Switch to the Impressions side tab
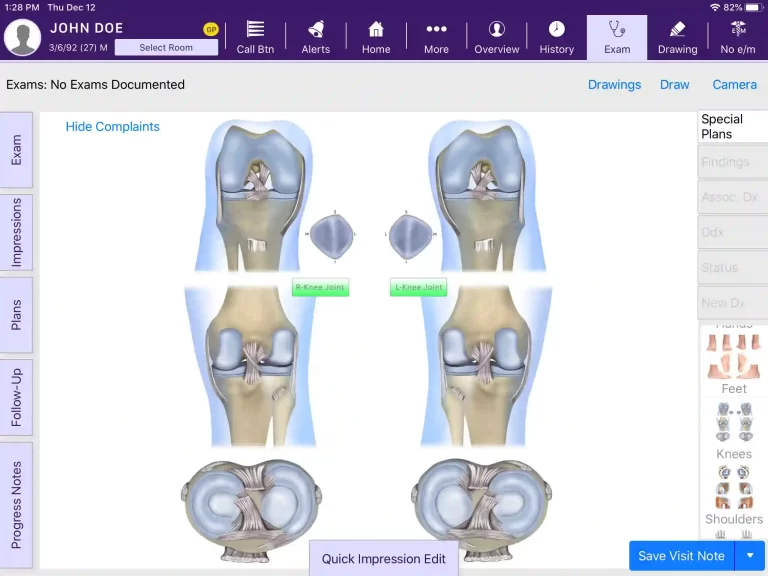Screen dimensions: 768x576 pyautogui.click(x=16, y=232)
